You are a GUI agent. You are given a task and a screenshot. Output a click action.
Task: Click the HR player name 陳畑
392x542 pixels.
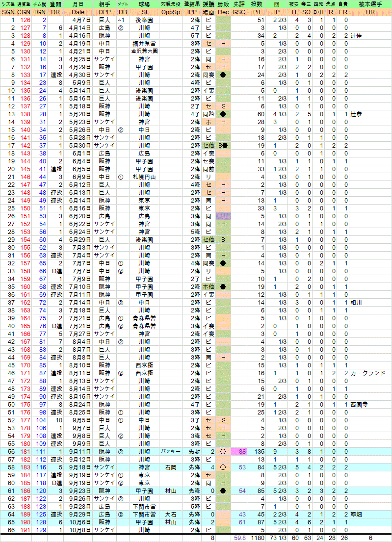point(356,515)
